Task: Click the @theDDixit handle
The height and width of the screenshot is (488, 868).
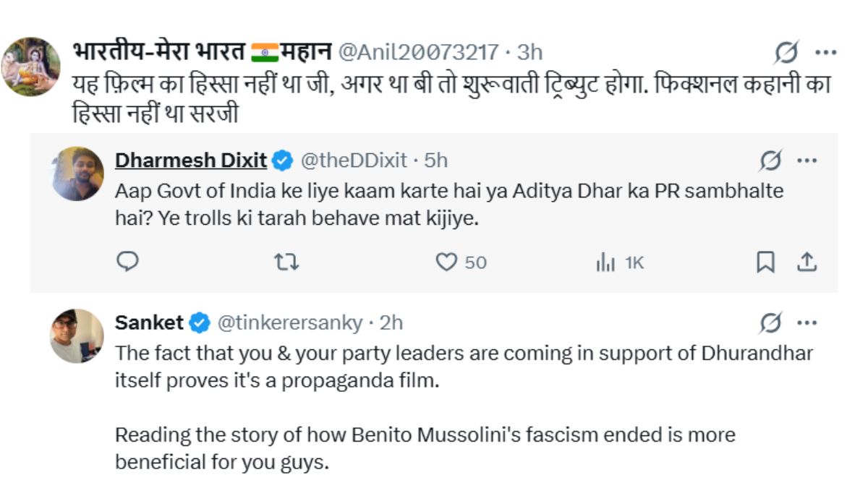Action: (354, 160)
